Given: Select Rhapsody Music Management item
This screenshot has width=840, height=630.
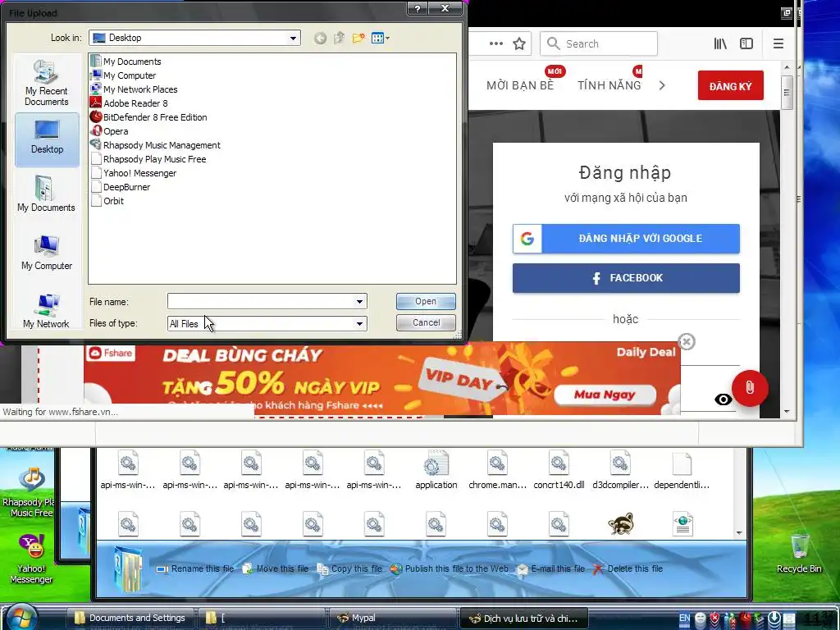Looking at the screenshot, I should [x=156, y=145].
